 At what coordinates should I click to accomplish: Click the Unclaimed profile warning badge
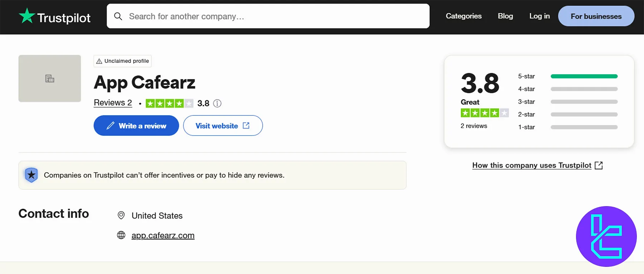[x=123, y=61]
